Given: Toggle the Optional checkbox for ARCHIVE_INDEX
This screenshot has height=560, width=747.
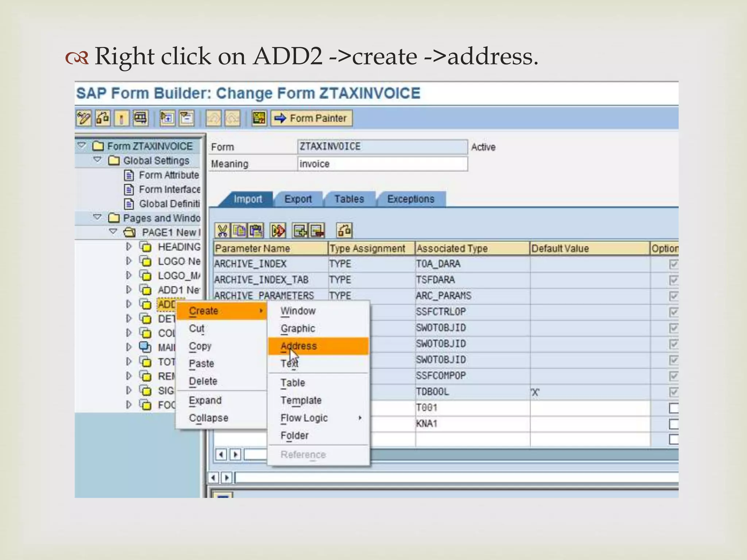Looking at the screenshot, I should tap(674, 264).
